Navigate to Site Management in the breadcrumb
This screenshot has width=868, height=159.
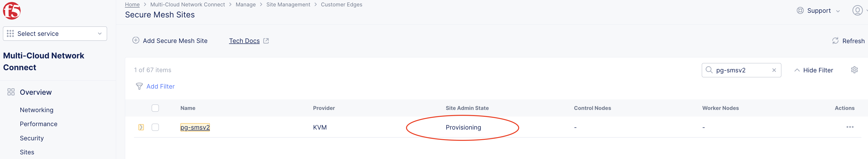[288, 4]
